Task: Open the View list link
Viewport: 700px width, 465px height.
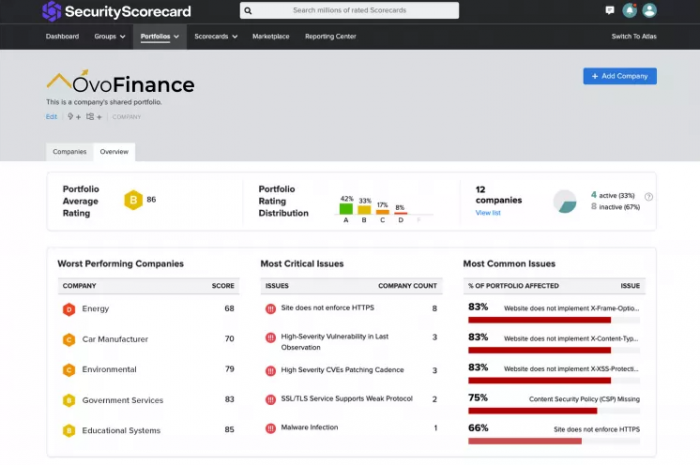Action: coord(488,213)
